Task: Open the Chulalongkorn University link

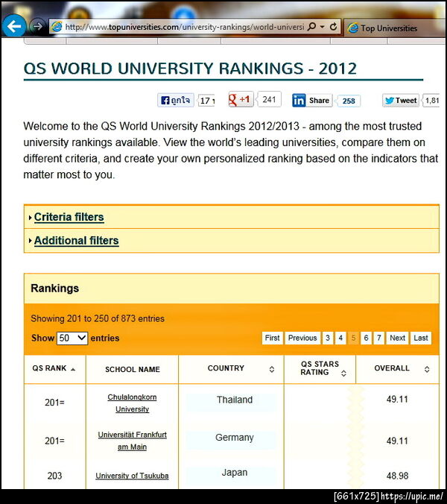Action: pyautogui.click(x=133, y=403)
